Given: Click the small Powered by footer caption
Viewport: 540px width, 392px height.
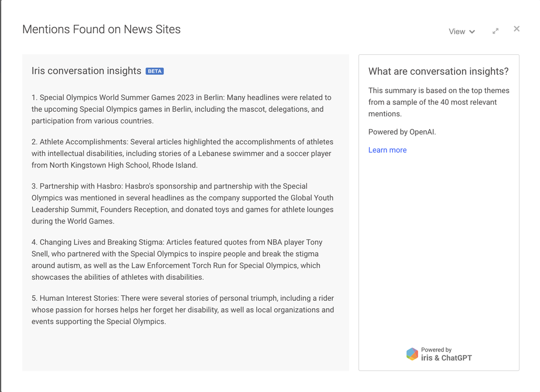Looking at the screenshot, I should coord(436,350).
